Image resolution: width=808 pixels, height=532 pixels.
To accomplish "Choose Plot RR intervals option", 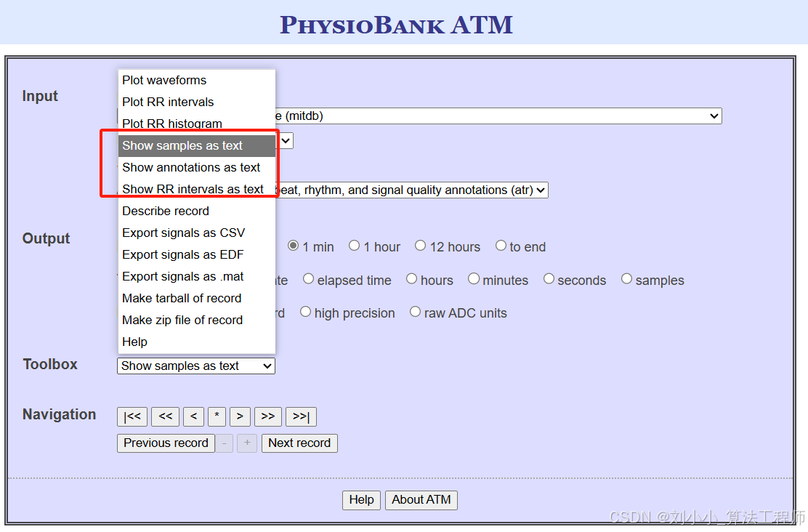I will pyautogui.click(x=196, y=102).
